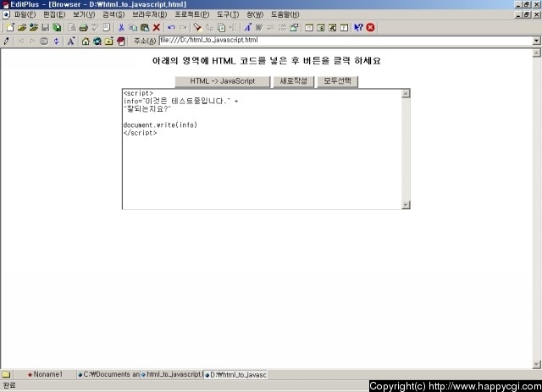Screen dimensions: 542x392
Task: Open the 보기(V) menu
Action: [84, 14]
